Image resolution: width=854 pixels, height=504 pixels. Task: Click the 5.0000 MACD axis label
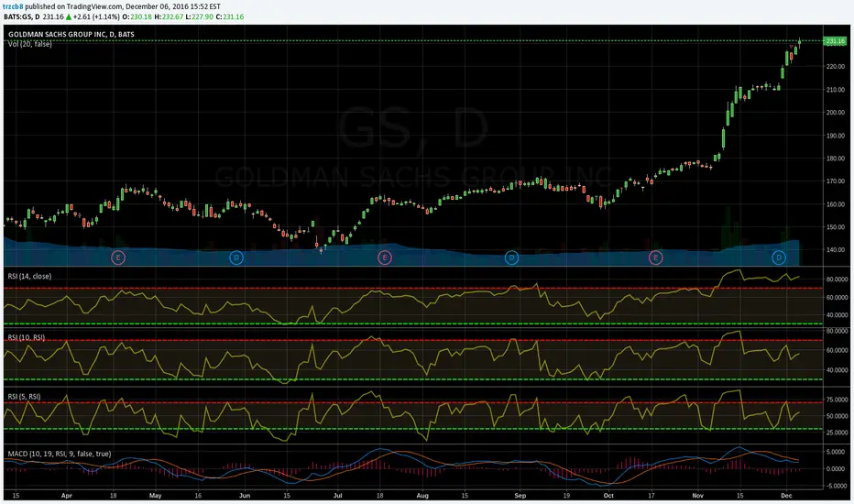[836, 452]
